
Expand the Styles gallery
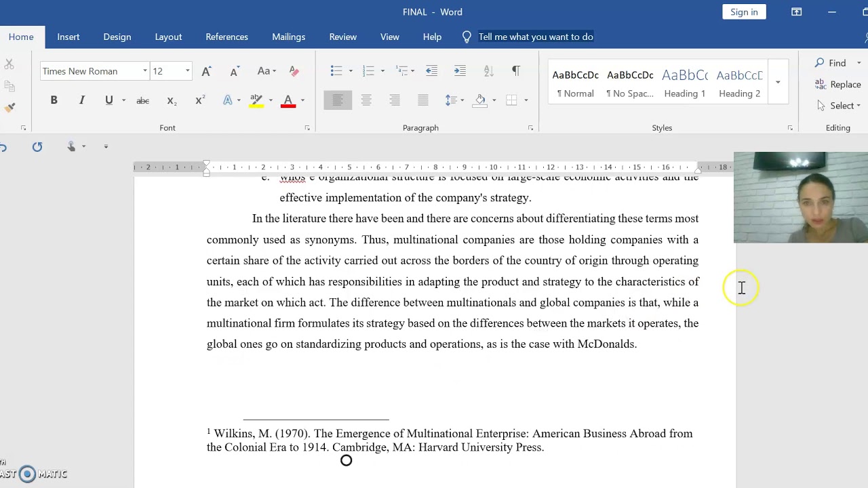(x=778, y=83)
